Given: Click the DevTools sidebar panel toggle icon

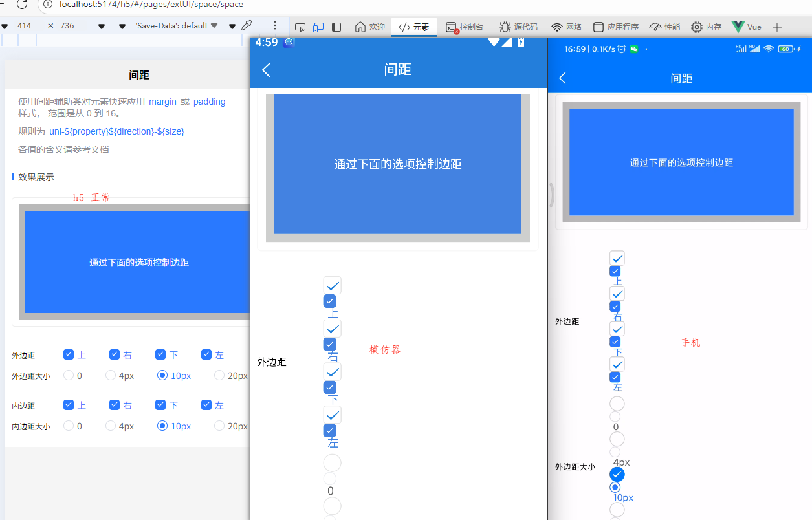Looking at the screenshot, I should [336, 27].
